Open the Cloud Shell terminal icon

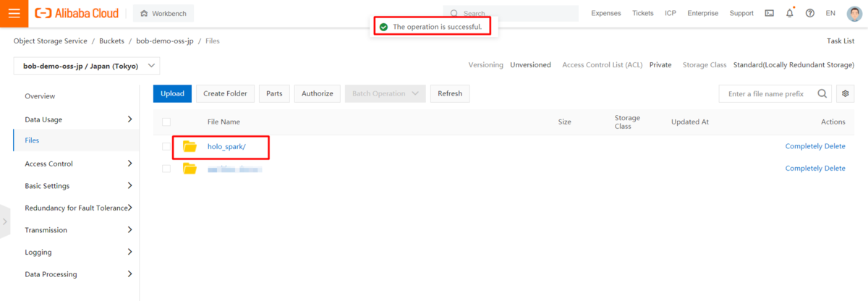point(769,13)
